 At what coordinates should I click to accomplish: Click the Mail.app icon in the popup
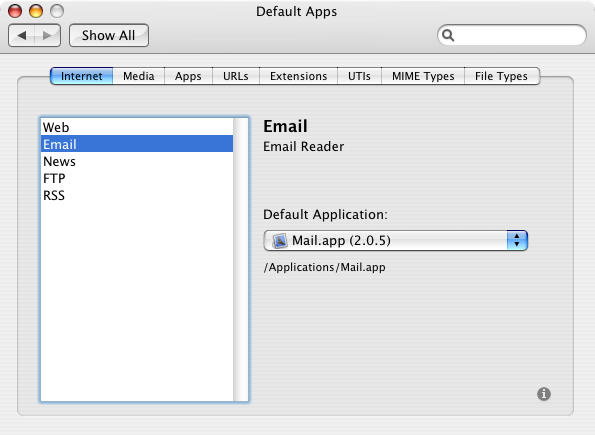[x=280, y=241]
